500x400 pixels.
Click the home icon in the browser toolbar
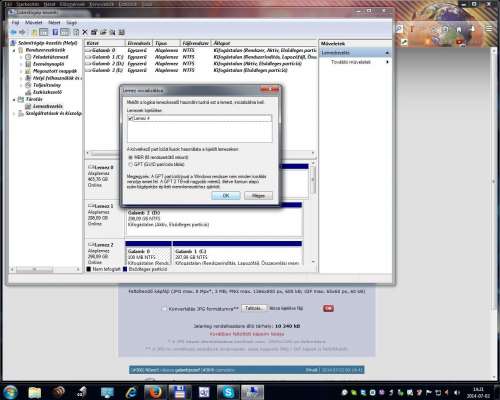459,29
